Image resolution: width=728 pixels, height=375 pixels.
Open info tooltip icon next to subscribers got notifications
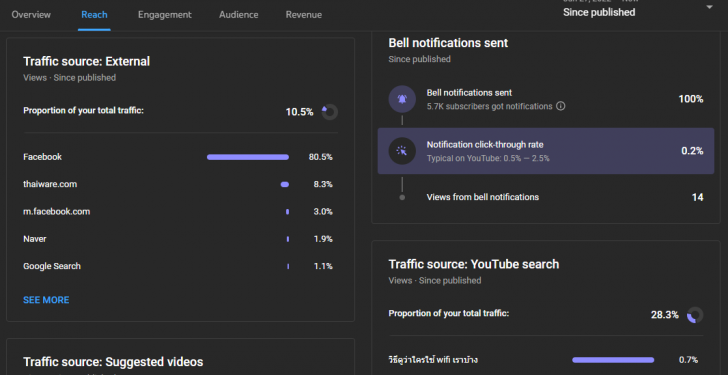pyautogui.click(x=560, y=106)
